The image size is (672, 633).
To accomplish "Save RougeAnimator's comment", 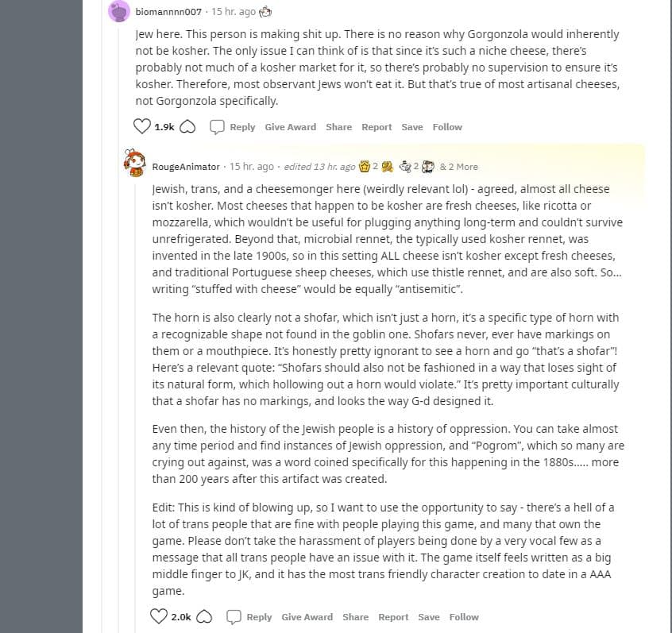I will (429, 616).
